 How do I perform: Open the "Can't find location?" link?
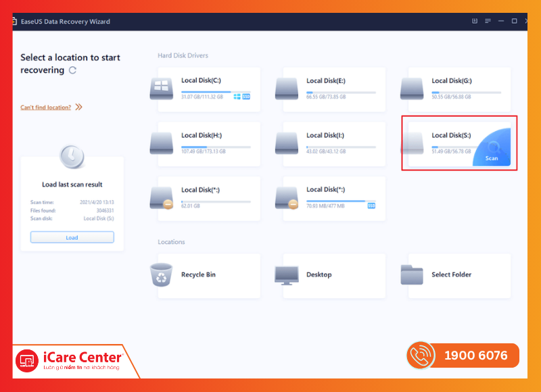pos(45,107)
